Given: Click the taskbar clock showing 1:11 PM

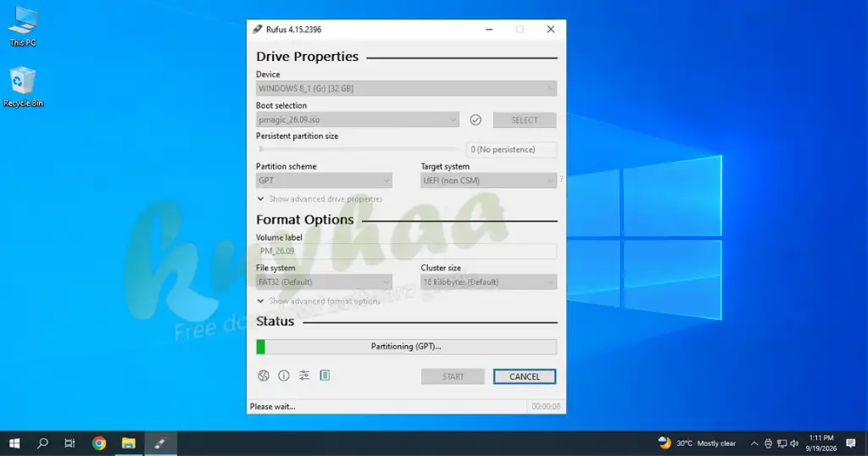Looking at the screenshot, I should pos(821,443).
